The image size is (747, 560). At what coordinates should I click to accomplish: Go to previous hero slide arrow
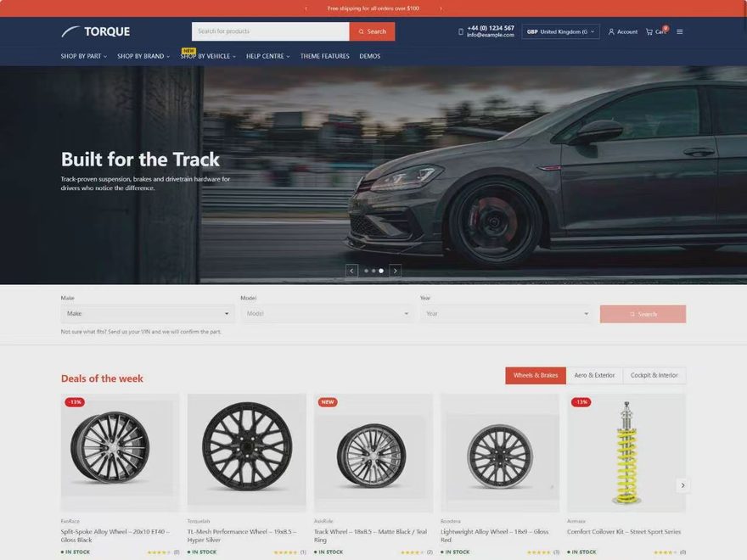pyautogui.click(x=351, y=271)
